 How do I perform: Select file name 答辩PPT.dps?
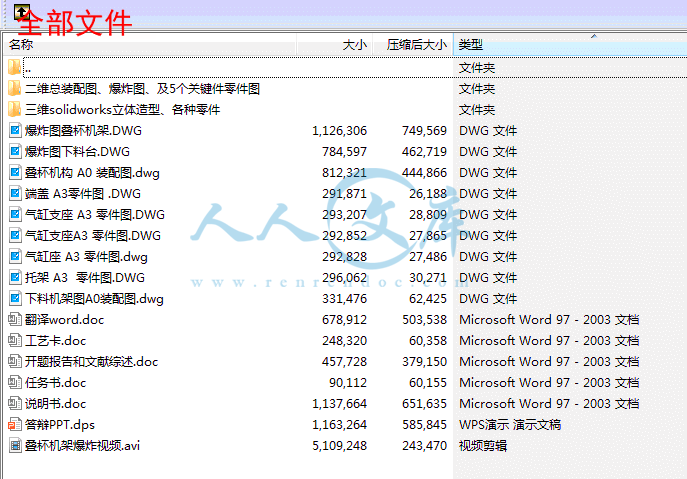[x=60, y=425]
